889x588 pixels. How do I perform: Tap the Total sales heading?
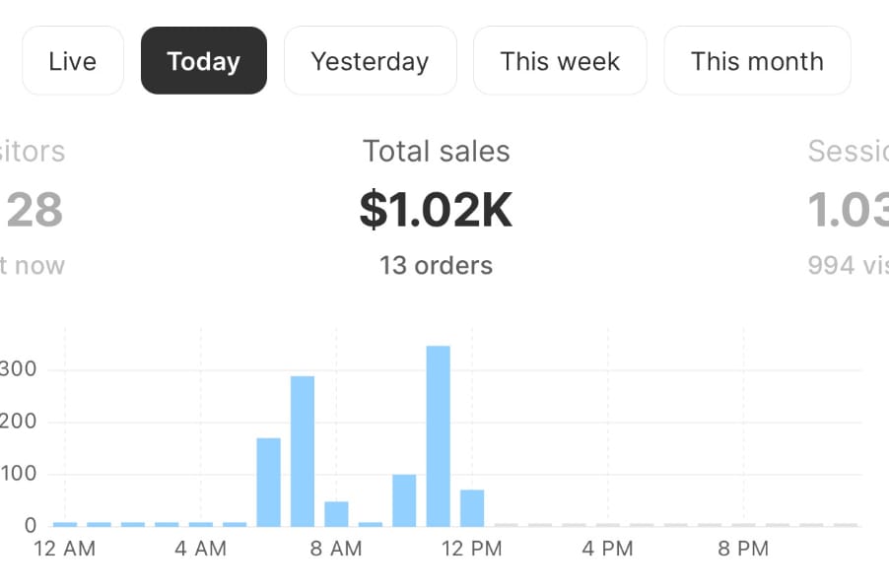point(437,151)
